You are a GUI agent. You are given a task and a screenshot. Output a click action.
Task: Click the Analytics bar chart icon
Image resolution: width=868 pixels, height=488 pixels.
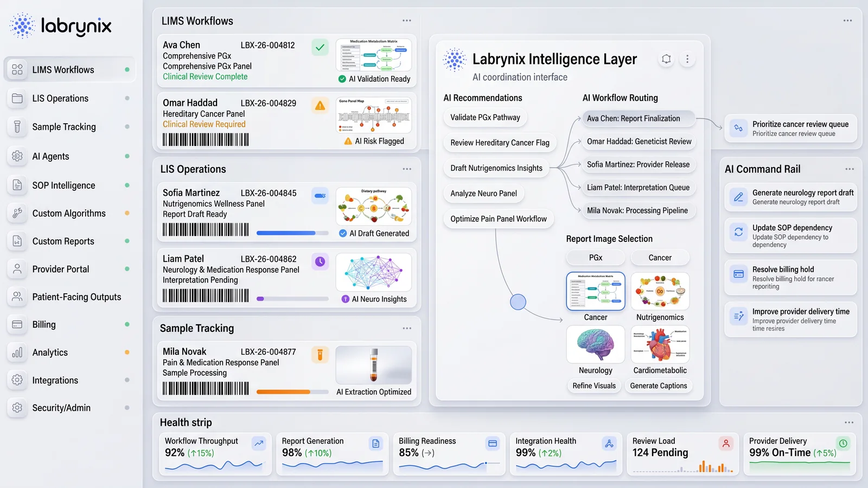[x=17, y=352]
